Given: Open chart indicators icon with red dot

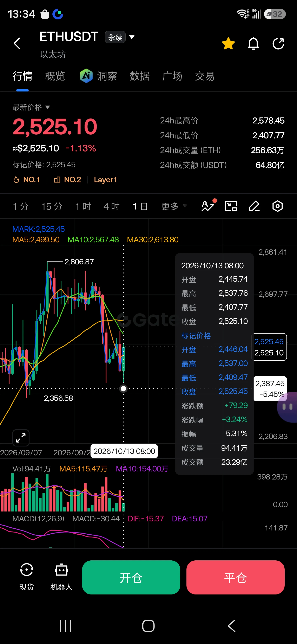Looking at the screenshot, I should (x=208, y=206).
